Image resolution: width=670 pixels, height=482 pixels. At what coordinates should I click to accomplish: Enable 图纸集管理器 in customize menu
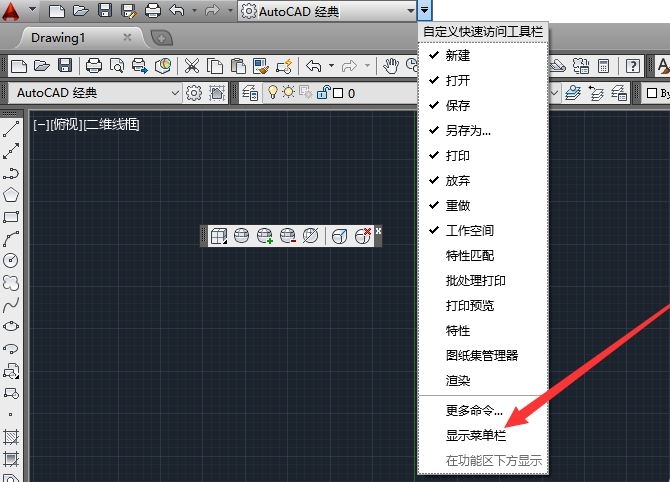[x=483, y=356]
